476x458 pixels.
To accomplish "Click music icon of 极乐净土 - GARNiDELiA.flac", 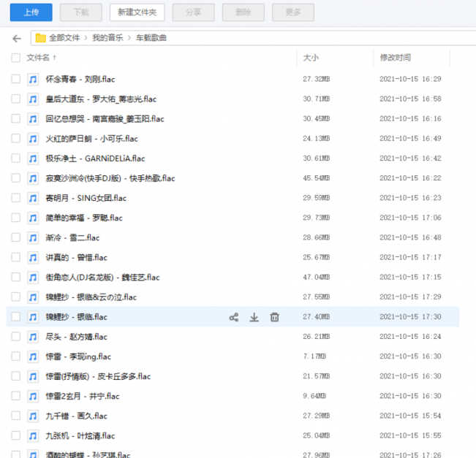I will pyautogui.click(x=33, y=159).
